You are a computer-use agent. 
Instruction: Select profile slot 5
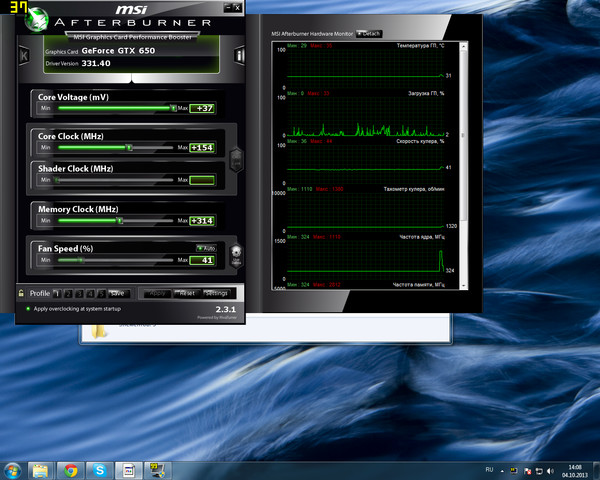pyautogui.click(x=101, y=294)
